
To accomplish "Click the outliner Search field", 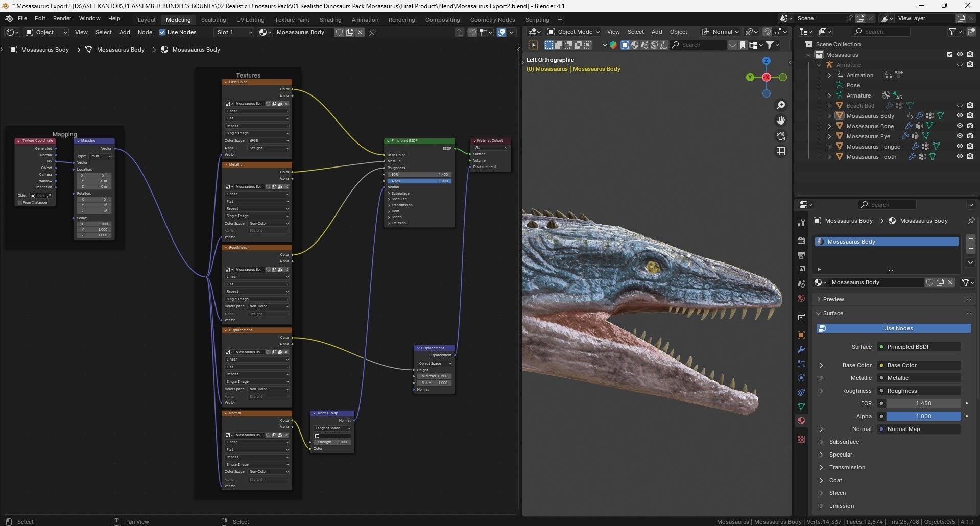I will tap(881, 32).
